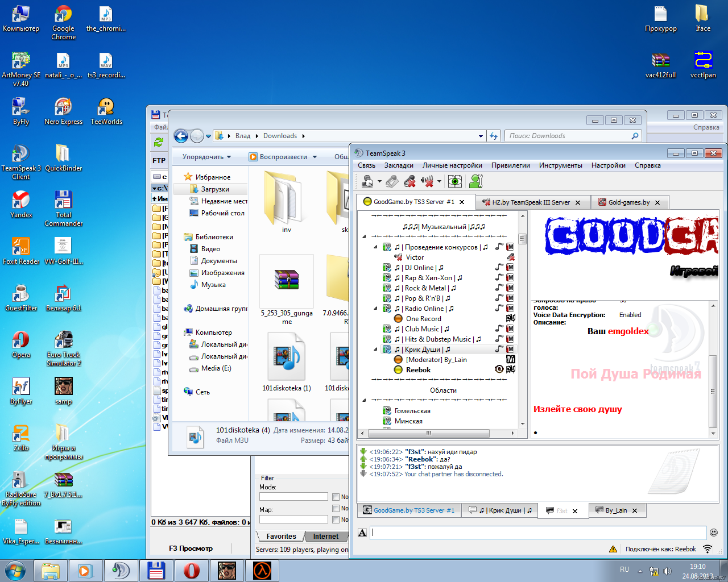Screen dimensions: 728x582
Task: Select the Club Music channel
Action: (421, 329)
